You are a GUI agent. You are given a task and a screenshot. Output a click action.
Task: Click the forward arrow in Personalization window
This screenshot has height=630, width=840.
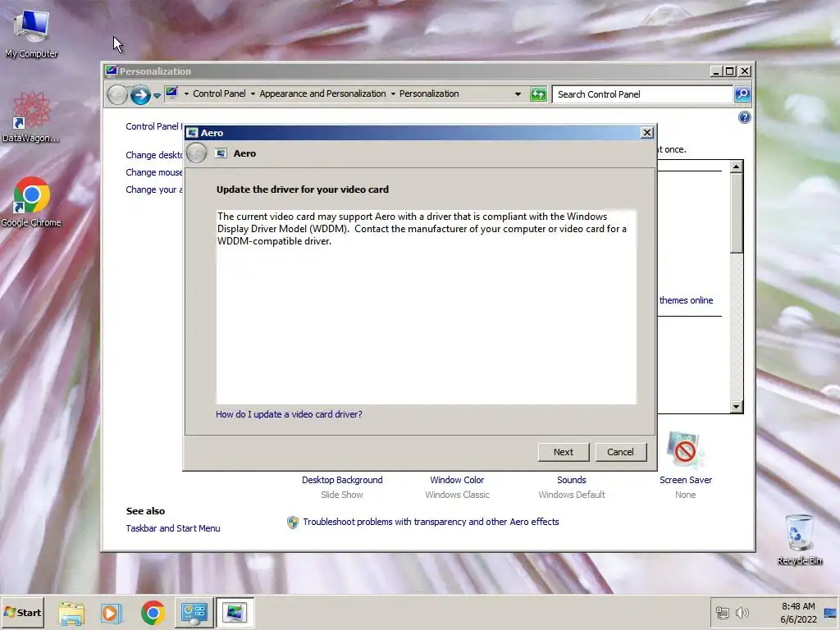[x=140, y=95]
